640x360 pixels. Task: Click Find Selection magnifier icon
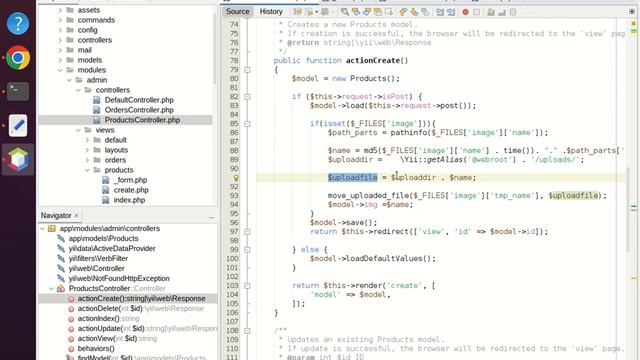pyautogui.click(x=345, y=12)
